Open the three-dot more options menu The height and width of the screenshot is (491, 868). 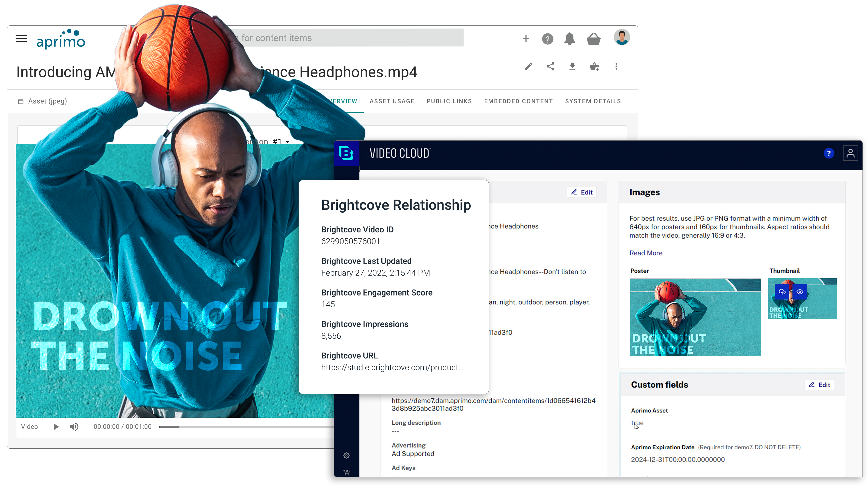click(x=616, y=66)
